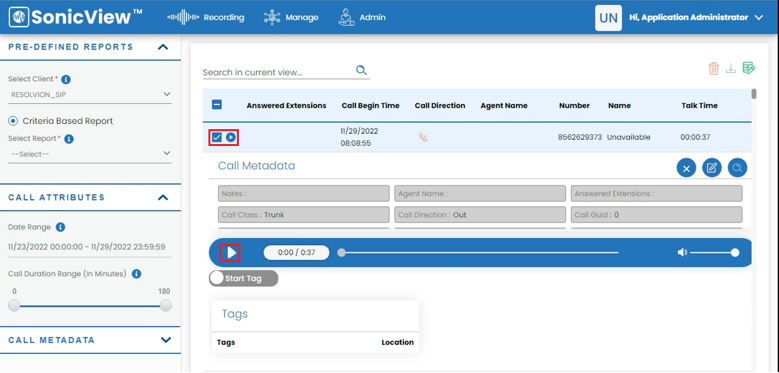Toggle the Start Tag switch
Image resolution: width=779 pixels, height=373 pixels.
[x=243, y=278]
